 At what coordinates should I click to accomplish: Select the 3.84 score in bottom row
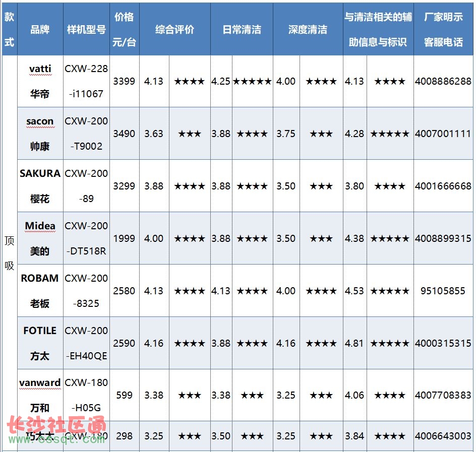(354, 436)
